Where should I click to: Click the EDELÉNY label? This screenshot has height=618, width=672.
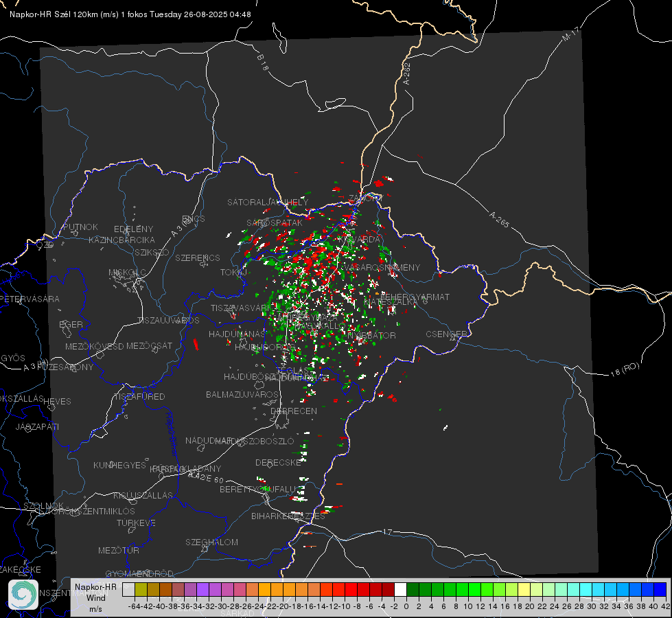coord(133,229)
